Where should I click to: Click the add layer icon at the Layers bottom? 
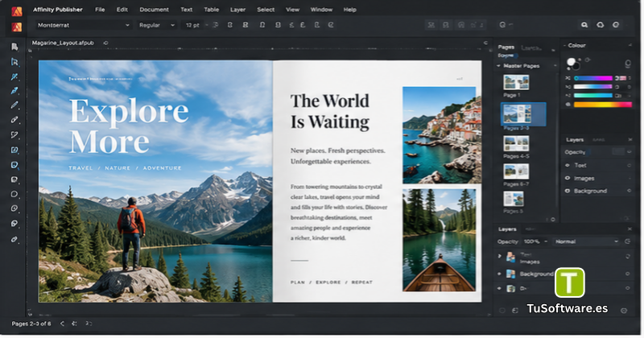(515, 311)
